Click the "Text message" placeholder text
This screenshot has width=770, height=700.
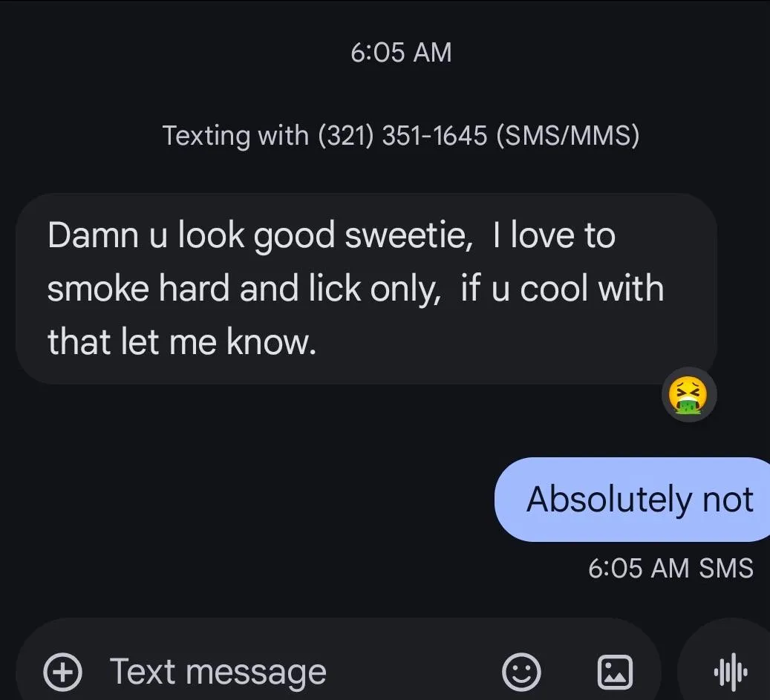tap(218, 672)
